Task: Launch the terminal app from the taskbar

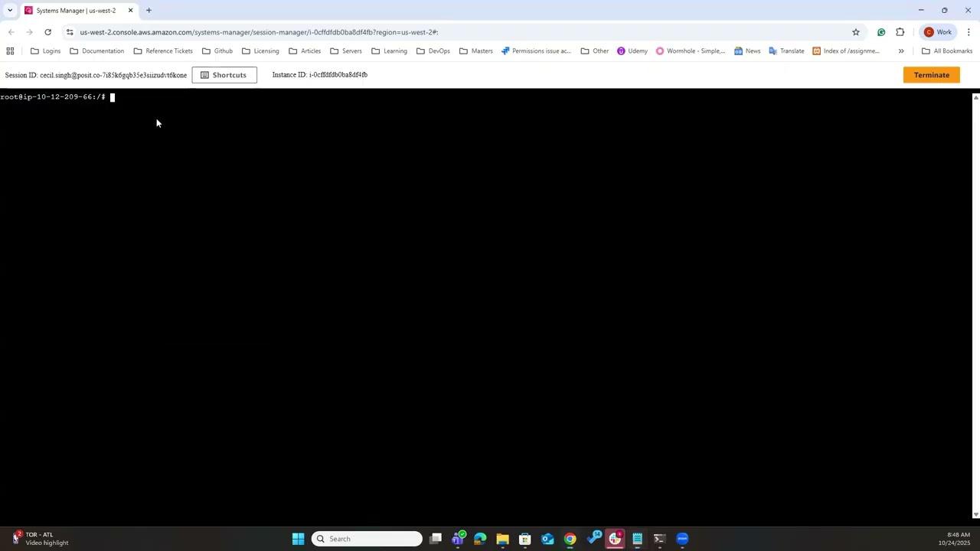Action: pos(658,539)
